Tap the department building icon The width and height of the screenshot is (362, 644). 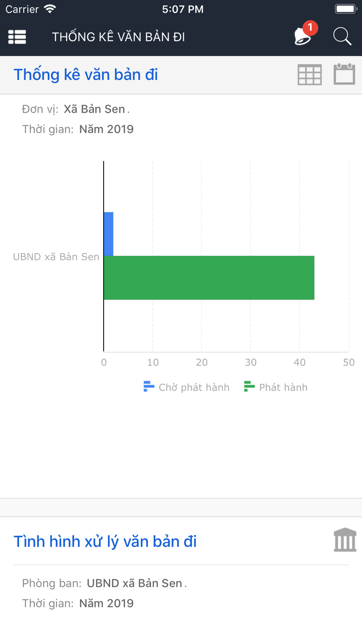[x=345, y=540]
